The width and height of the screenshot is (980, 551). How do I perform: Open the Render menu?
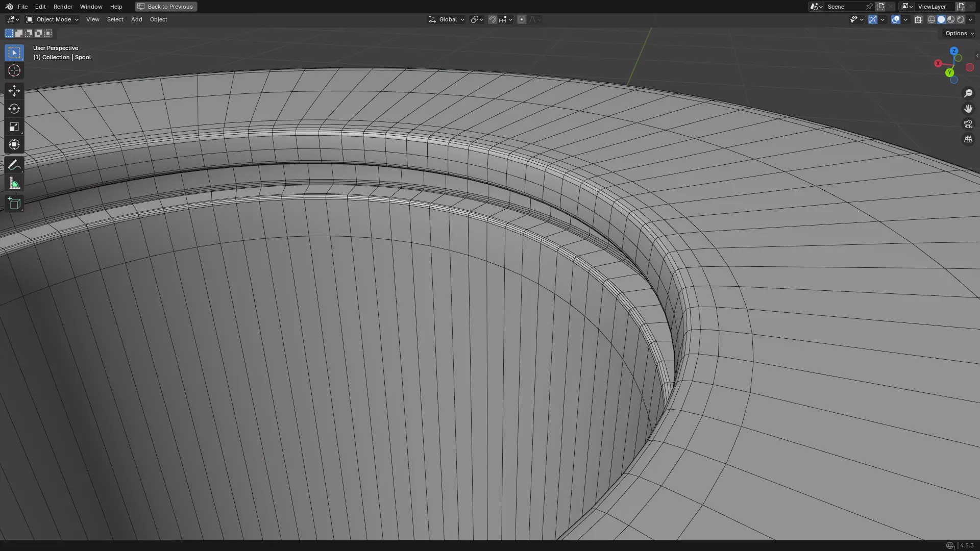(x=63, y=7)
